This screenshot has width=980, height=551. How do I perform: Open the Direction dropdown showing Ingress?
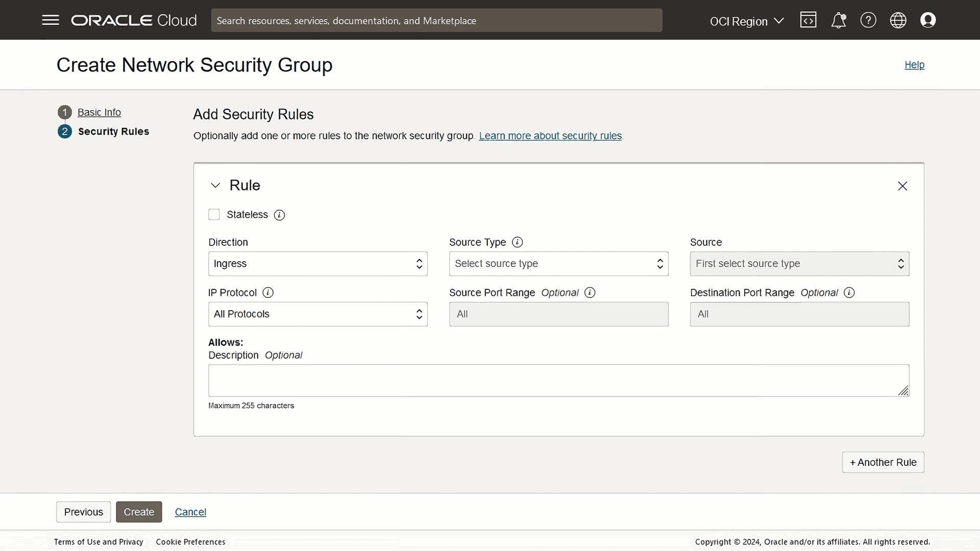317,263
